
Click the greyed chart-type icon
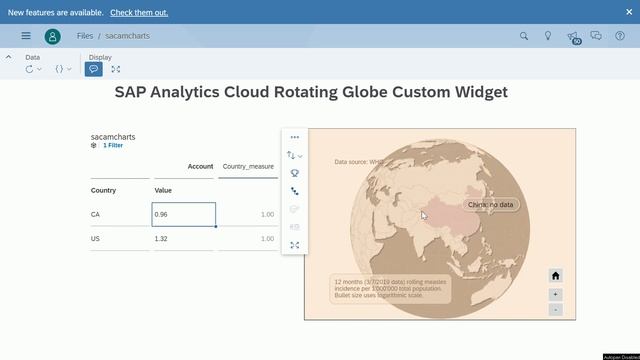(x=294, y=209)
